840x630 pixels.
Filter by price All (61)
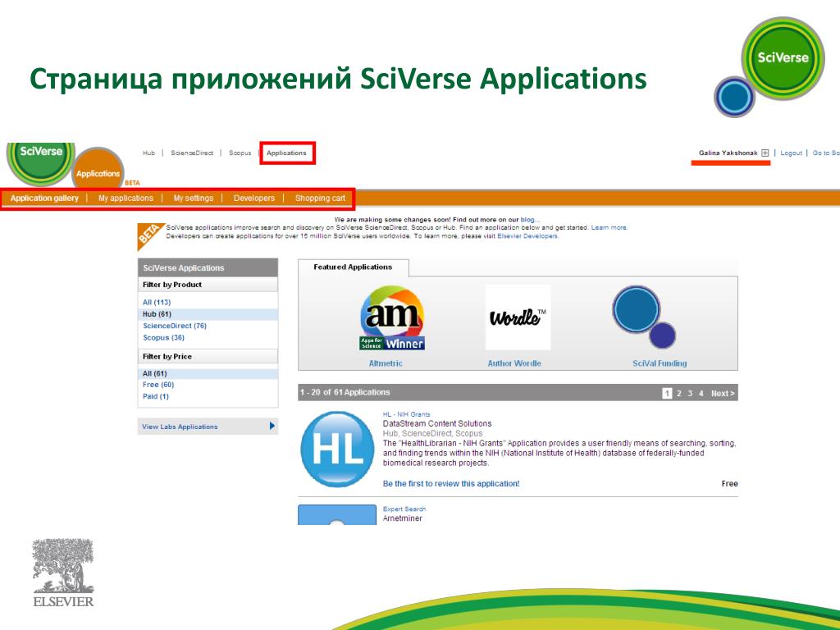[155, 373]
